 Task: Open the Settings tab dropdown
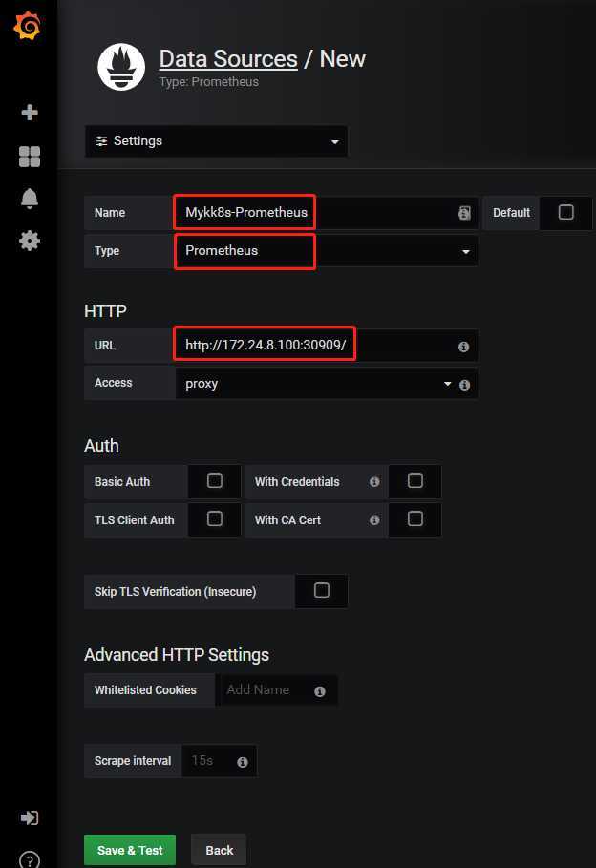pos(216,141)
